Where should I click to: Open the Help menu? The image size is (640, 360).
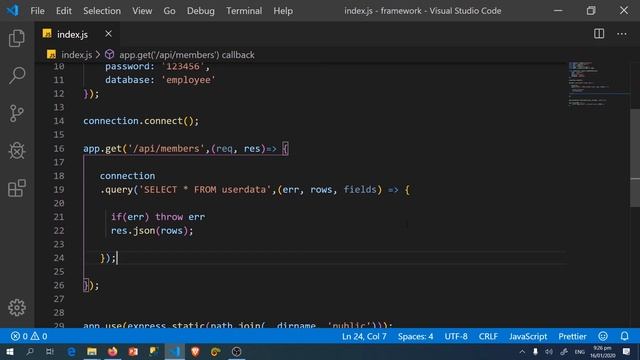coord(283,11)
